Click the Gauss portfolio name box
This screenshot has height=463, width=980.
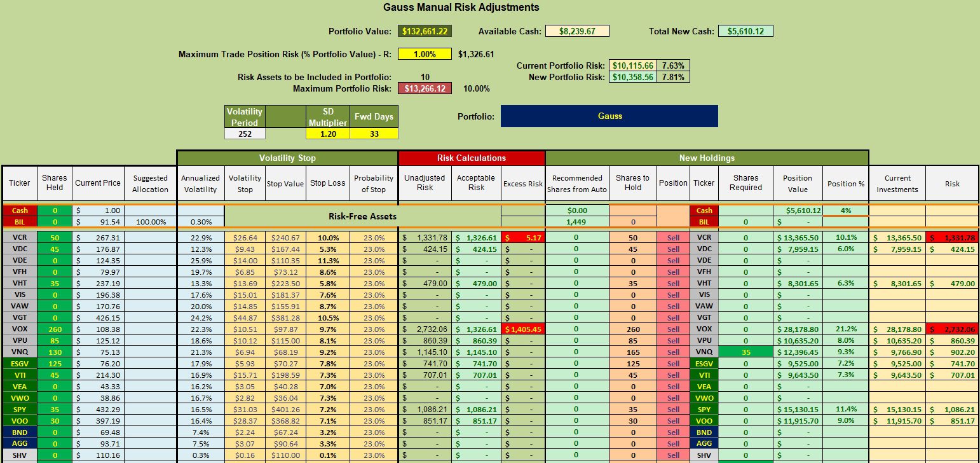[x=609, y=116]
